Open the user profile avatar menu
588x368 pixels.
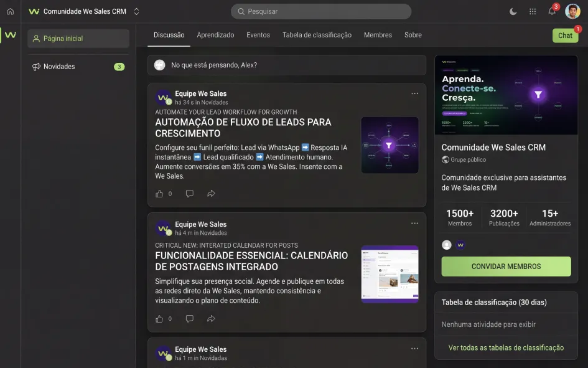click(572, 11)
